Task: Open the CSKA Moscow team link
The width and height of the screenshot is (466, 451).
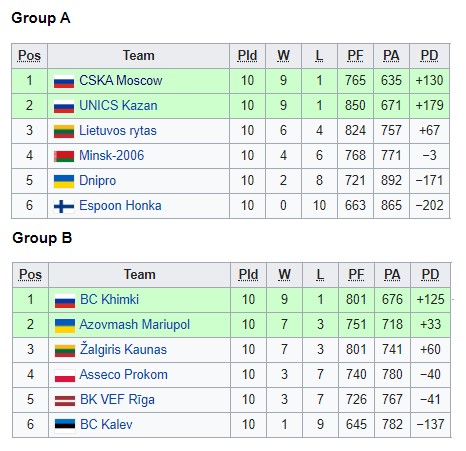Action: 121,81
